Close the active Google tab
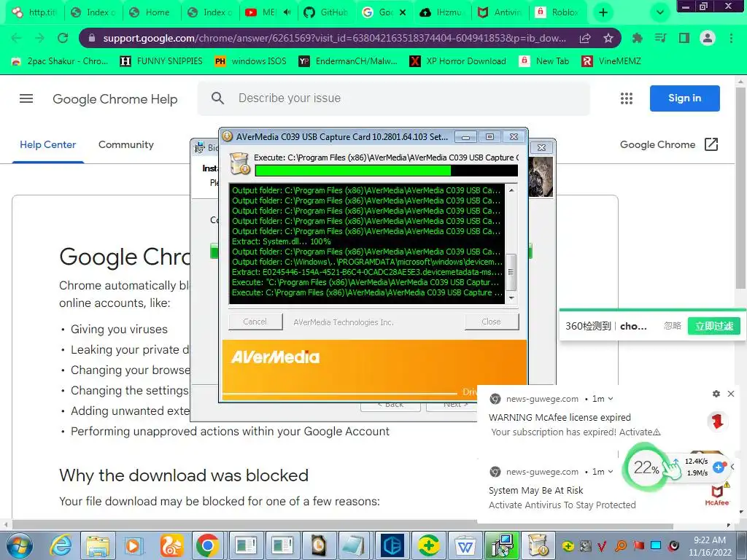The width and height of the screenshot is (747, 560). click(x=403, y=12)
